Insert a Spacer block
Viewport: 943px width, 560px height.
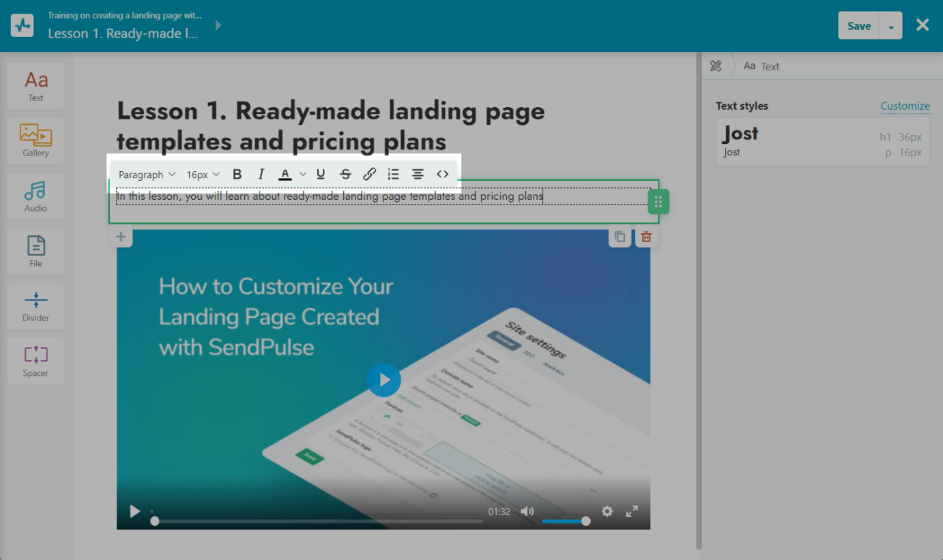35,361
